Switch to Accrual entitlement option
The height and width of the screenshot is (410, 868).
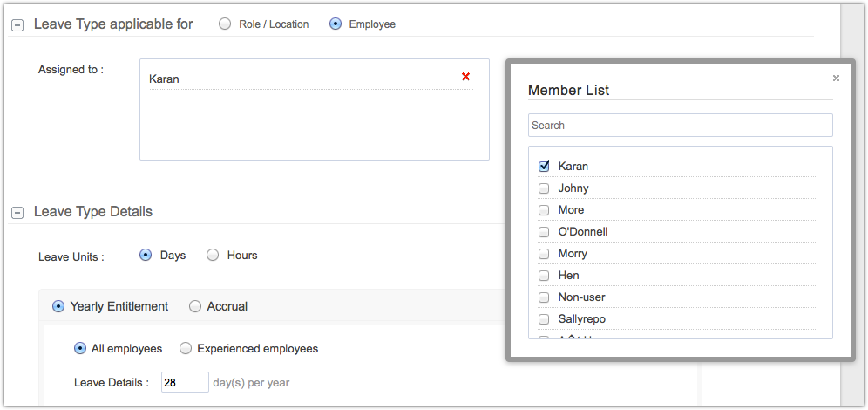tap(195, 306)
